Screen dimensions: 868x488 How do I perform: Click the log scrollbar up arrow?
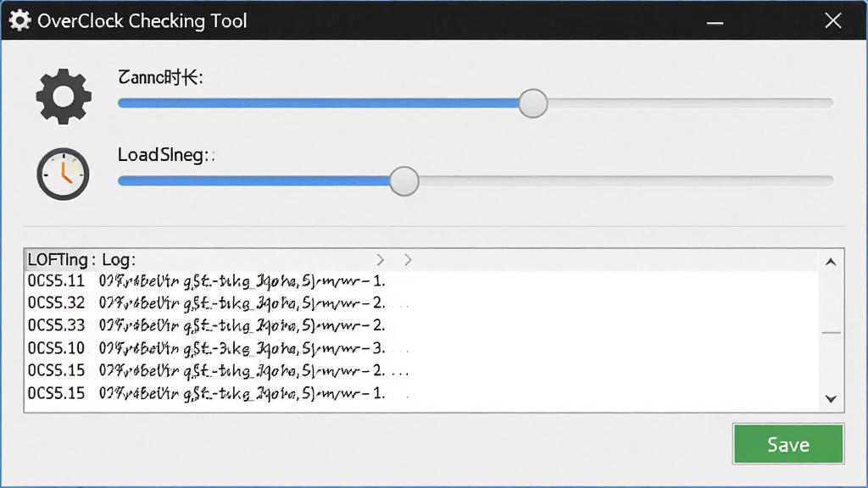coord(831,262)
